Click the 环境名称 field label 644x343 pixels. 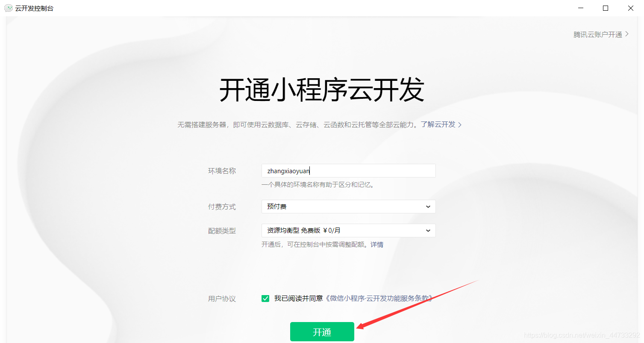(222, 171)
